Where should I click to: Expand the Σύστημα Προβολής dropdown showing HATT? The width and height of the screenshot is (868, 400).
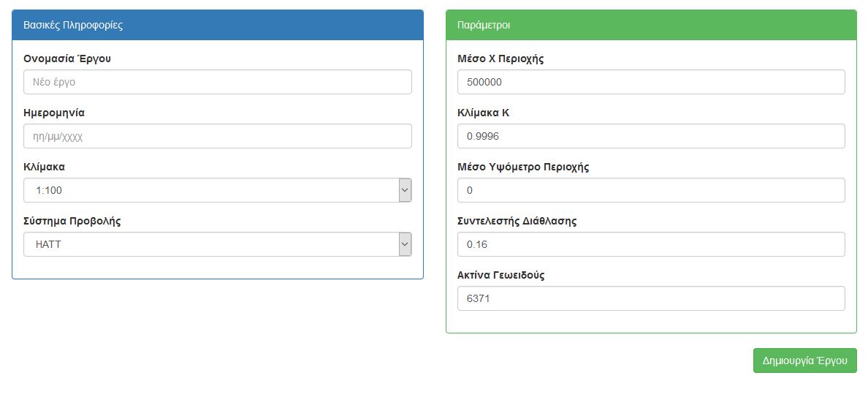pos(218,244)
